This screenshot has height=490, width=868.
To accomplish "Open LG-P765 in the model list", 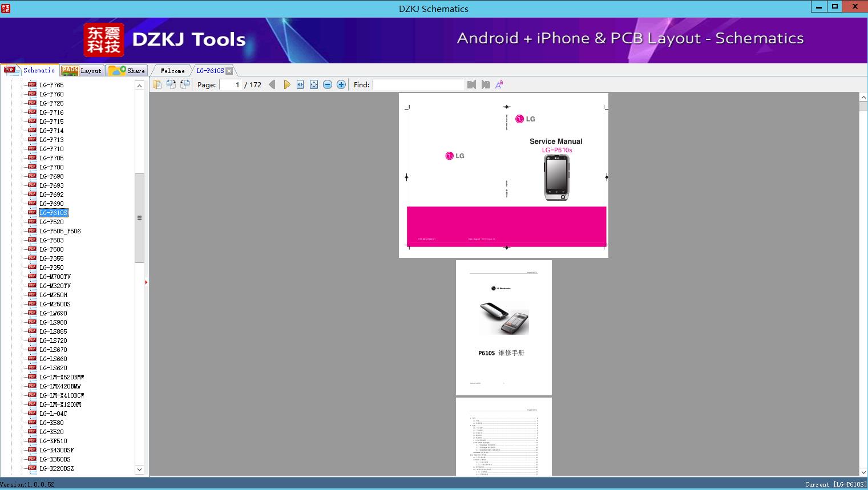I will tap(51, 85).
